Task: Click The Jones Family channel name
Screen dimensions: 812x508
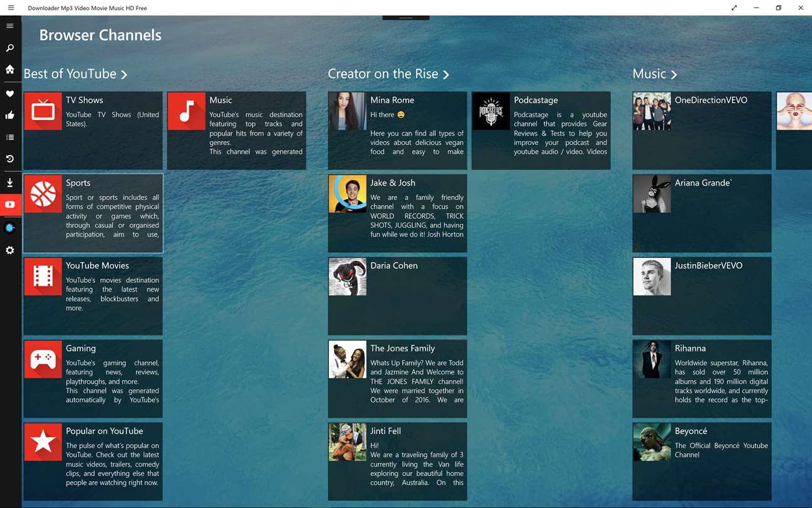Action: [402, 349]
